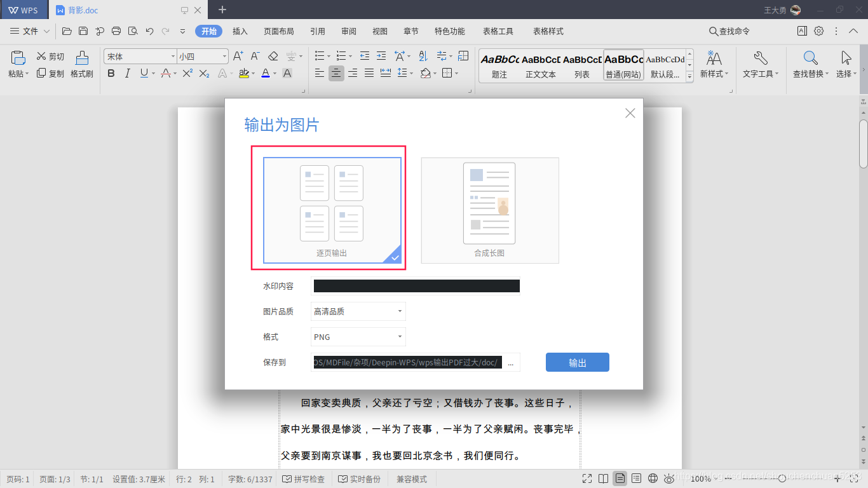Image resolution: width=868 pixels, height=488 pixels.
Task: Click the eye protection mode icon
Action: [669, 479]
